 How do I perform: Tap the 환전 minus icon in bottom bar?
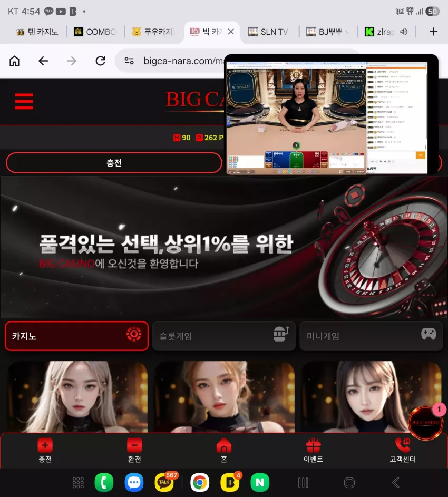pos(134,445)
